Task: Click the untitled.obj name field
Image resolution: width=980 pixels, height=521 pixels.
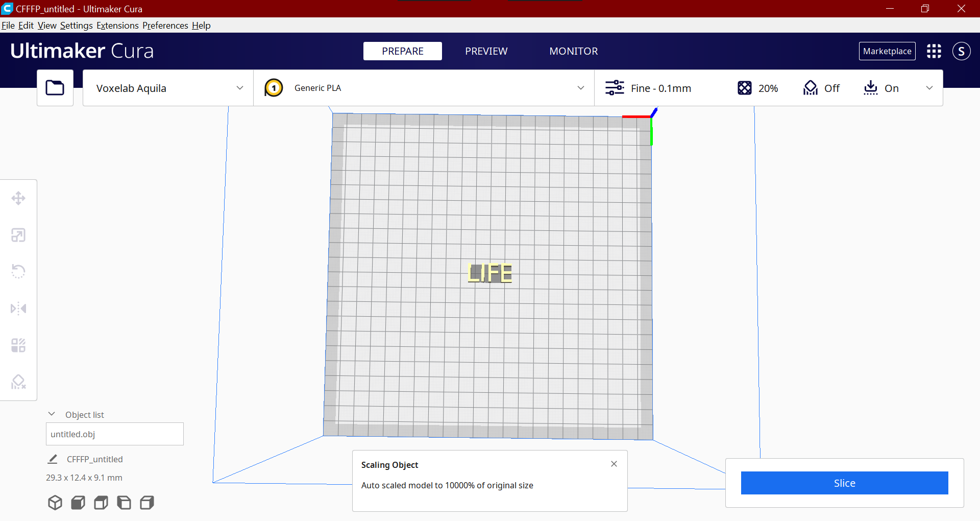Action: point(114,434)
